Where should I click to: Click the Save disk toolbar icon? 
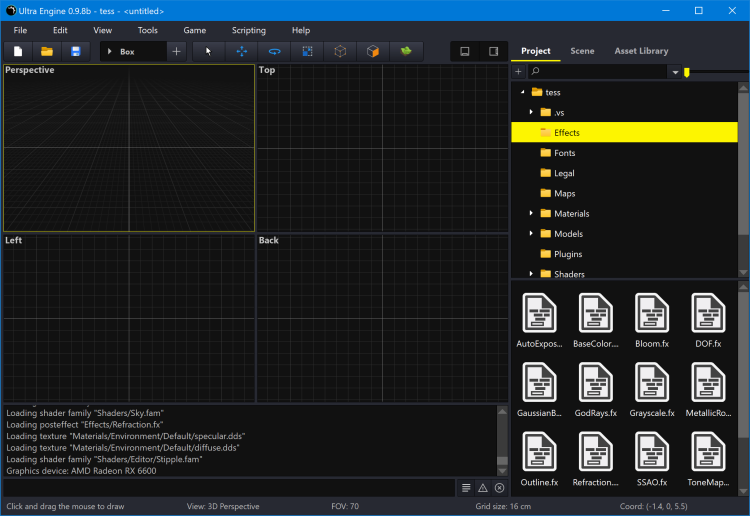(x=75, y=51)
